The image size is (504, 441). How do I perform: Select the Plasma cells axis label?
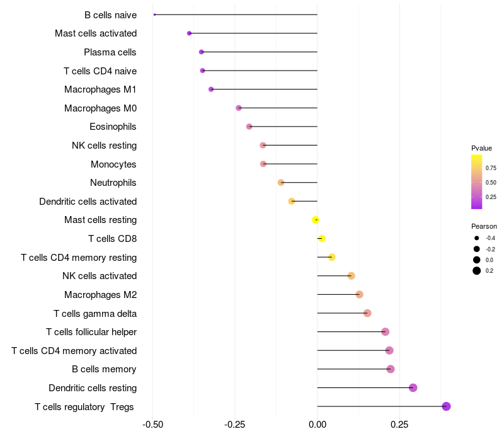coord(110,52)
